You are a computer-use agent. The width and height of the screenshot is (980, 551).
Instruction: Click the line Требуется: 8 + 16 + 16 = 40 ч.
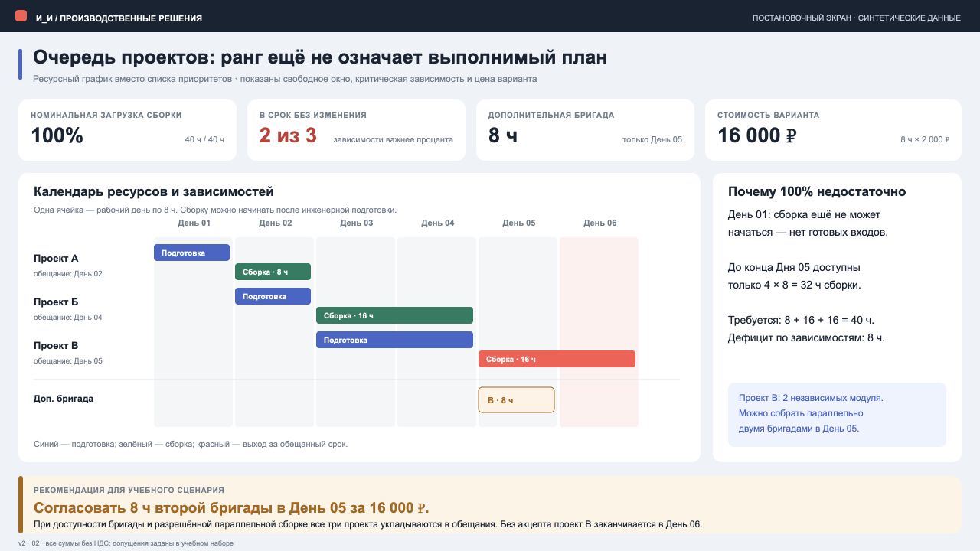(801, 320)
